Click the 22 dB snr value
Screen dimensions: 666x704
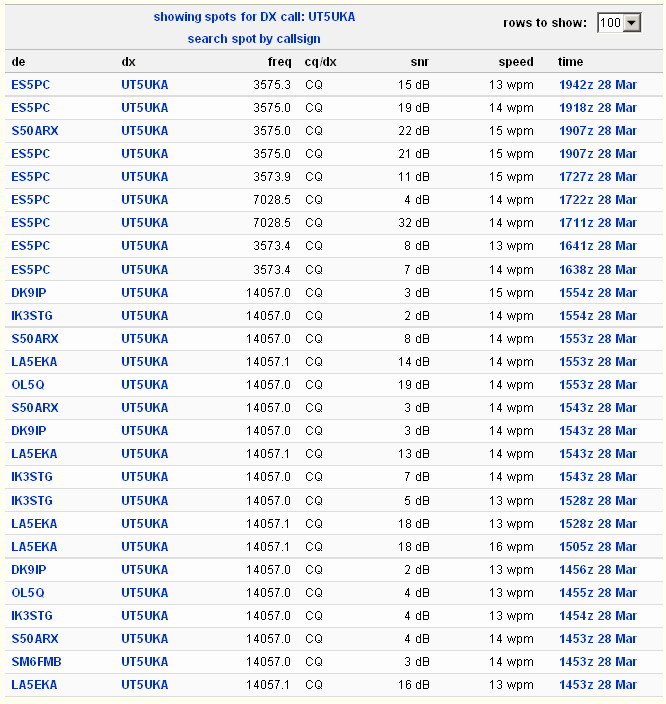click(414, 131)
